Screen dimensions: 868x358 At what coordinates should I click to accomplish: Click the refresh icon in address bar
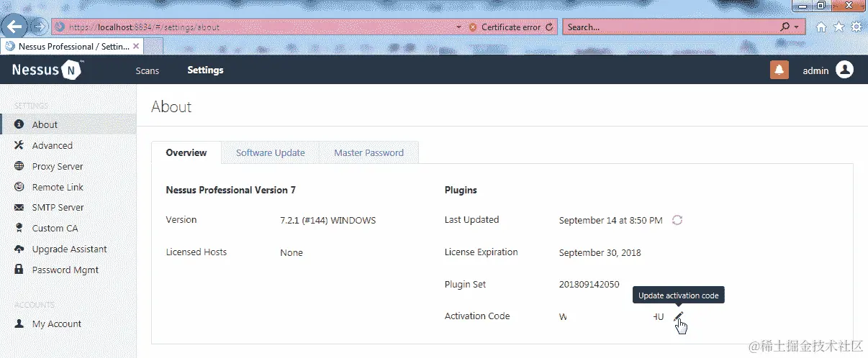click(550, 27)
